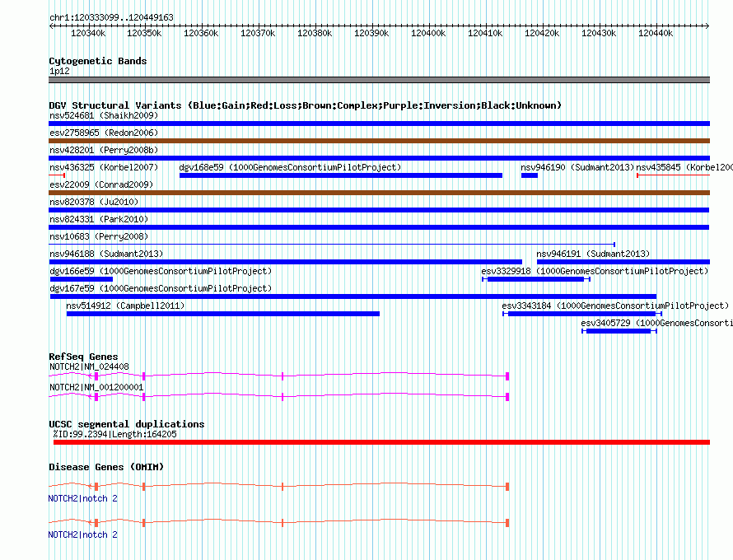Viewport: 733px width, 560px height.
Task: Click the esv3343184 variant label
Action: click(615, 306)
